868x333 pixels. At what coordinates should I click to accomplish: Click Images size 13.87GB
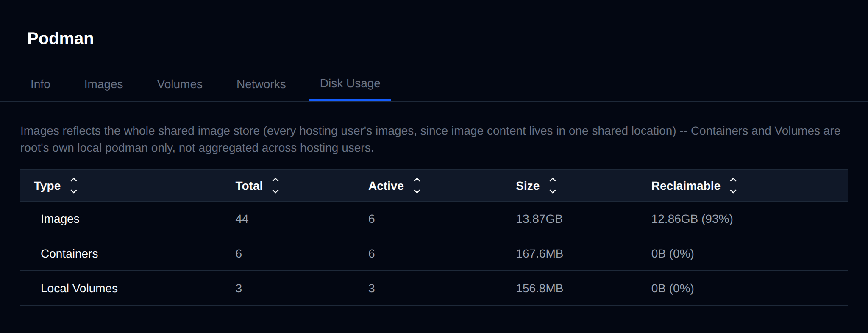pos(539,219)
